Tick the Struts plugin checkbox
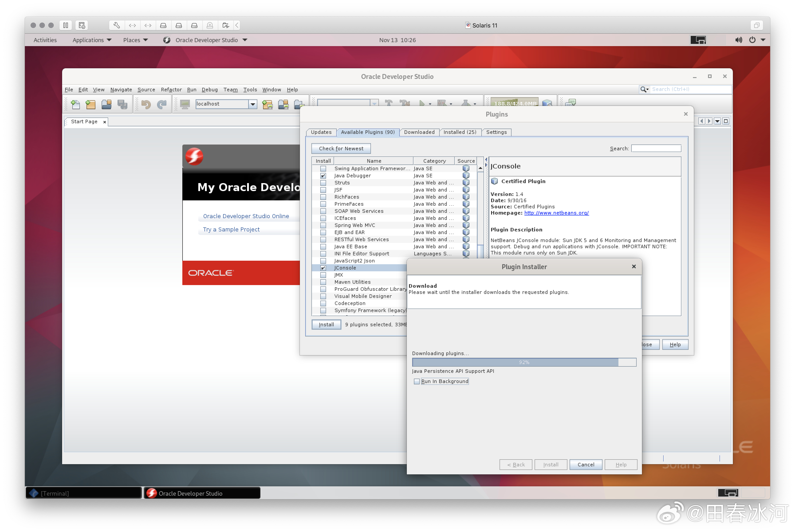Screen dimensions: 795x532 click(x=323, y=183)
